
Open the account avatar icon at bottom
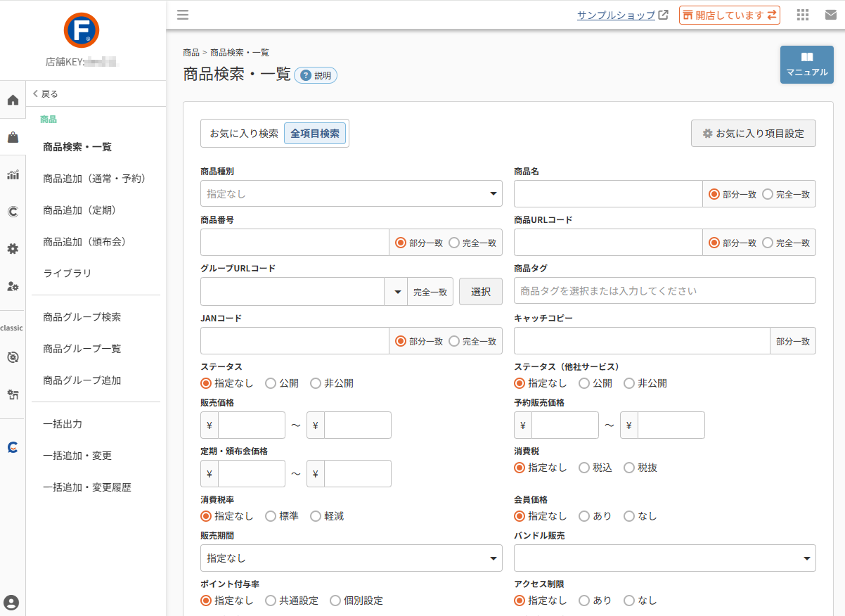(11, 603)
